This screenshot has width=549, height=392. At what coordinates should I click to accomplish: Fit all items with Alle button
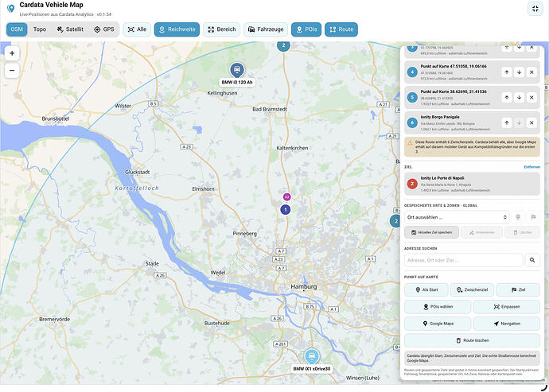(x=137, y=29)
